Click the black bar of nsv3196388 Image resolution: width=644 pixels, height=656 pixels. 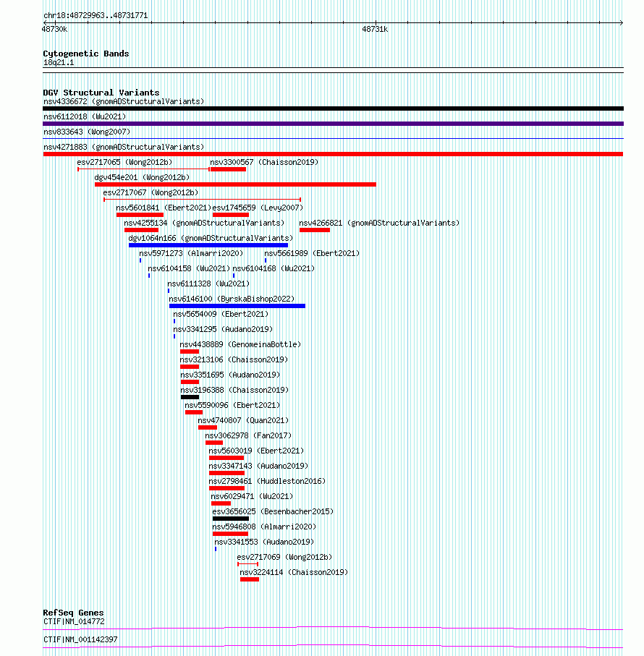coord(190,398)
